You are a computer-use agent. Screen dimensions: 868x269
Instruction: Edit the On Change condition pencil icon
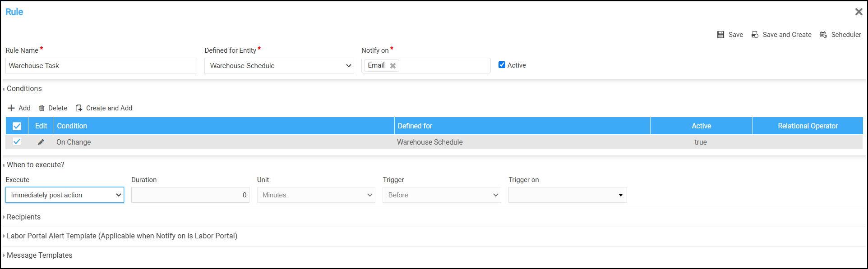[41, 142]
